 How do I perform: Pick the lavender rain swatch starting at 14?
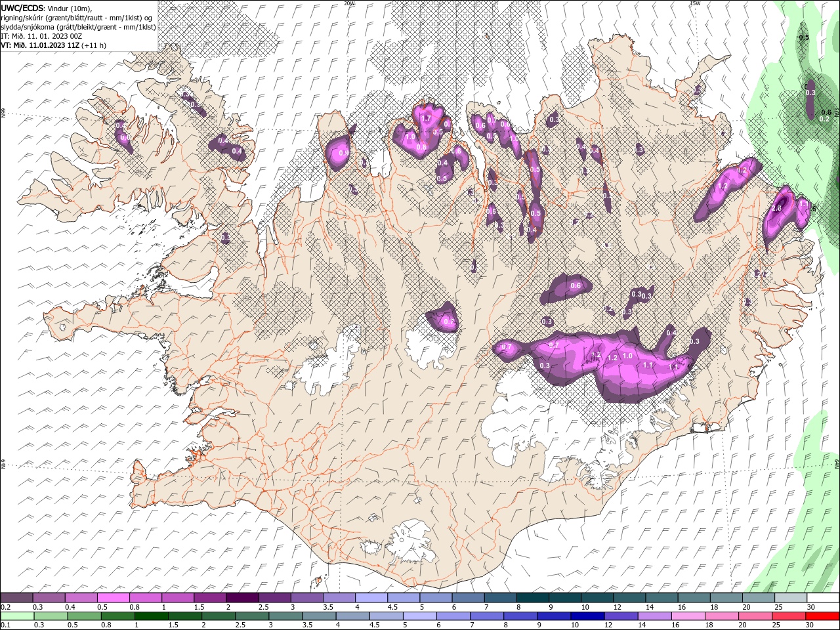(x=655, y=616)
